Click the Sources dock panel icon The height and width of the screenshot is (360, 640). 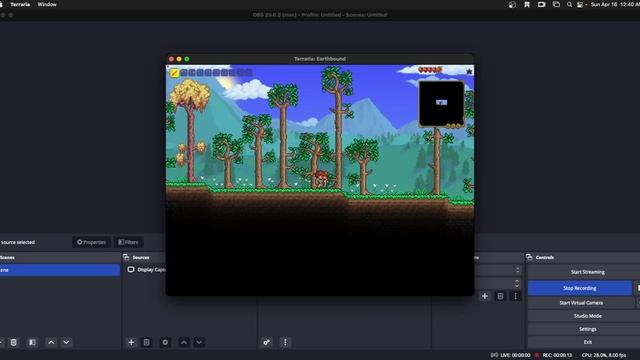[x=126, y=257]
